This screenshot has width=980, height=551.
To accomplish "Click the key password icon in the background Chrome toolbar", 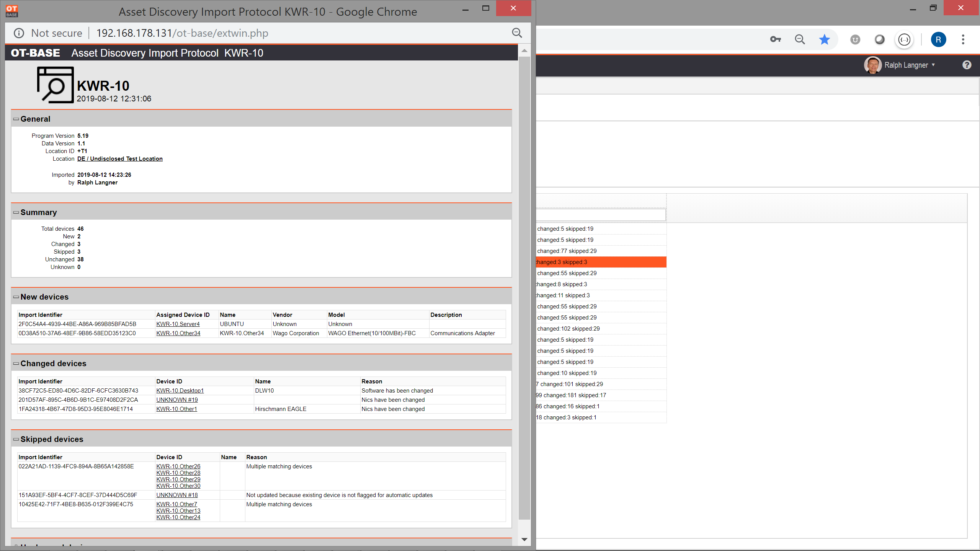I will (x=775, y=39).
